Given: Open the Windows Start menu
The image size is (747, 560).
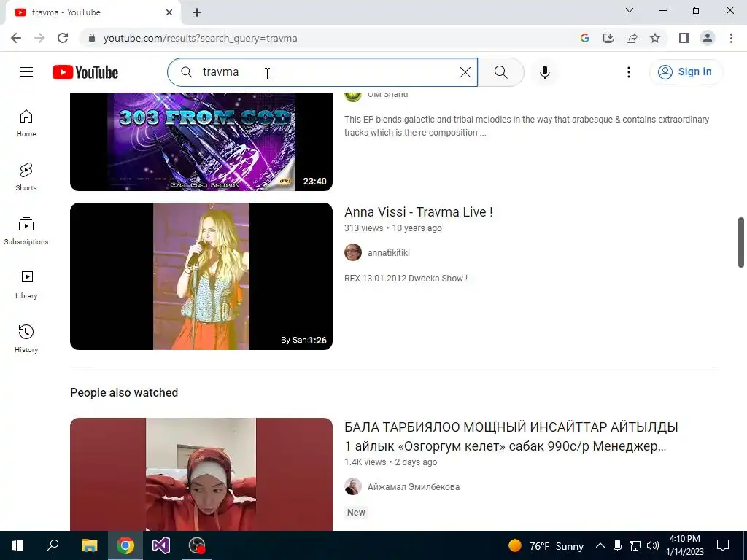Looking at the screenshot, I should click(x=18, y=545).
